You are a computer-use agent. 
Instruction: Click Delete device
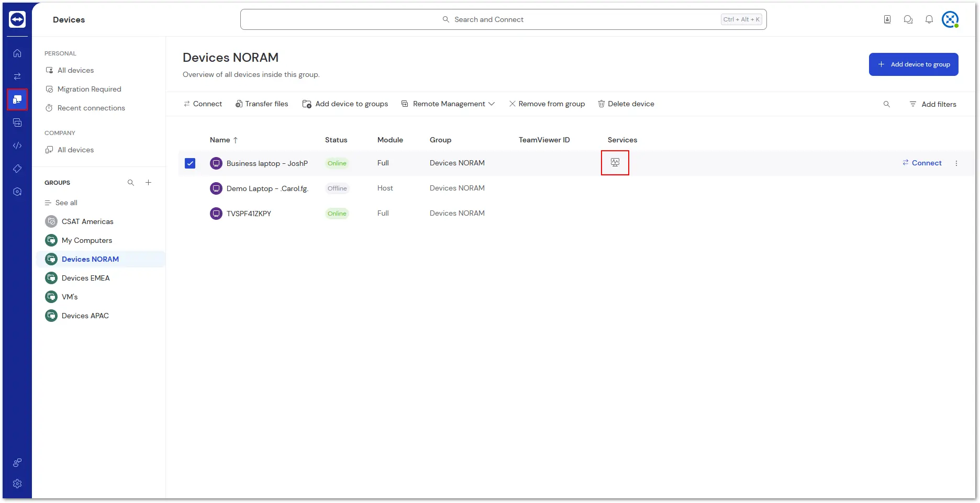[626, 104]
